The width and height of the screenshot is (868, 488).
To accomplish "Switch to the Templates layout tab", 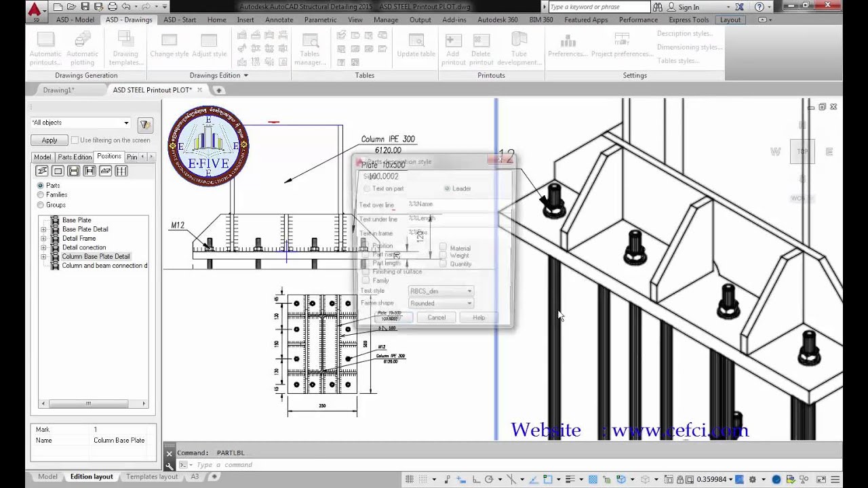I will [x=152, y=476].
